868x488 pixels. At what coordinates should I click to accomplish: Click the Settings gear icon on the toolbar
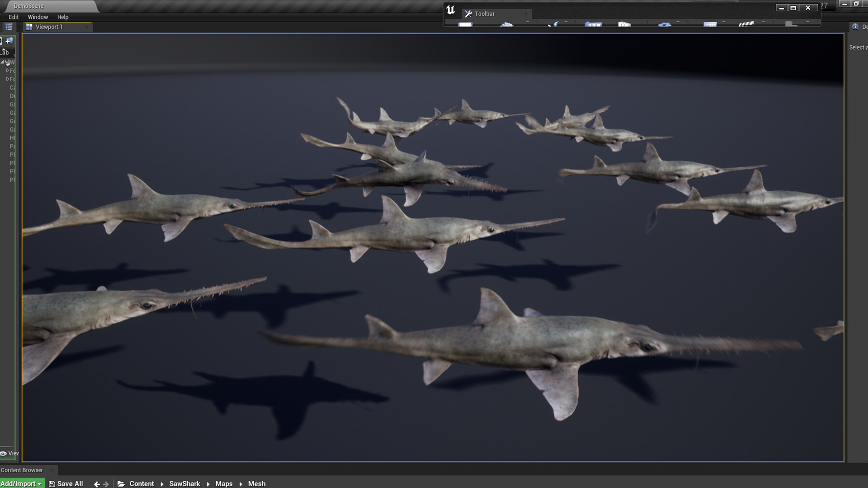point(664,24)
